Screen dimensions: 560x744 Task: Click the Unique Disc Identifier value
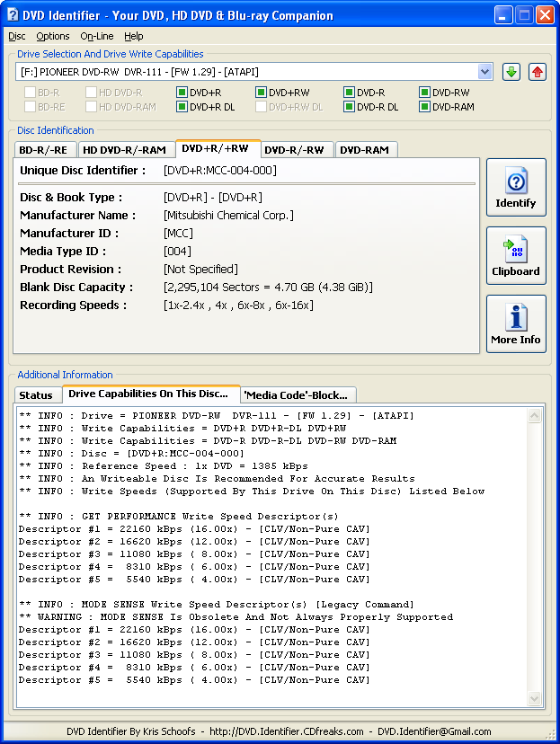tap(219, 171)
